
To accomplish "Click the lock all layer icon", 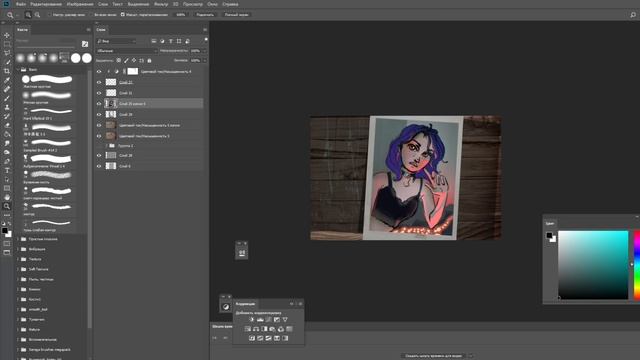I will [149, 60].
